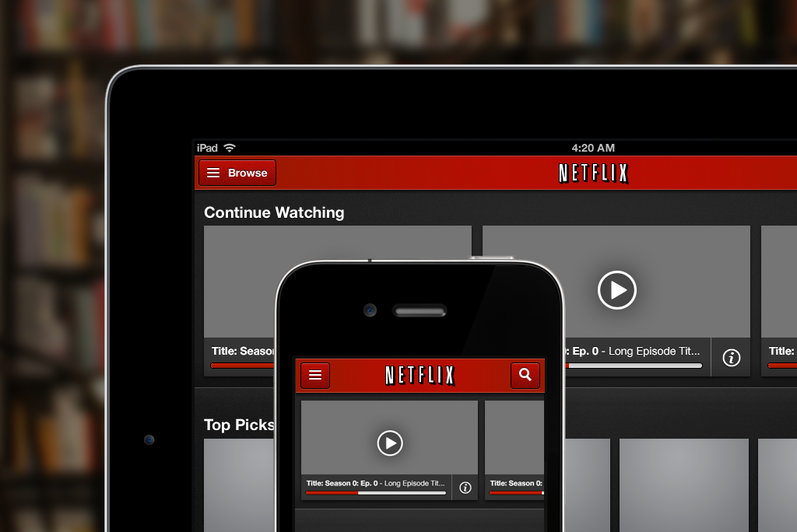
Task: Tap the 4:20 AM clock on iPad
Action: click(x=593, y=148)
